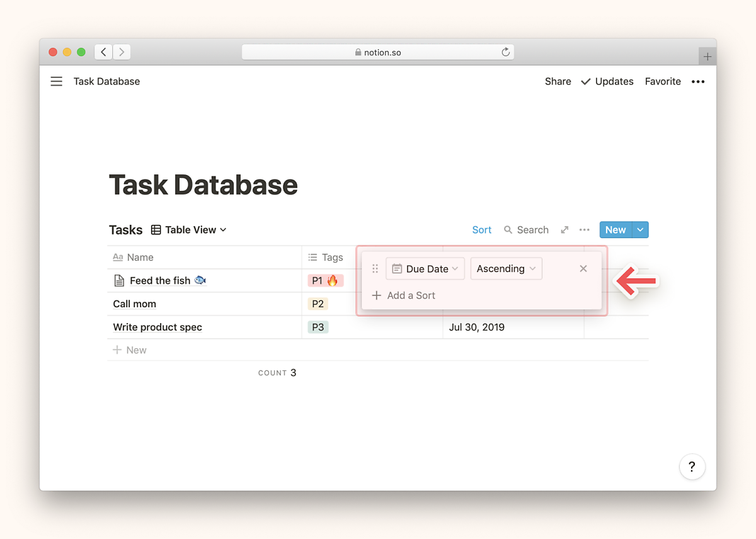Open the database three-dot options menu

click(585, 230)
